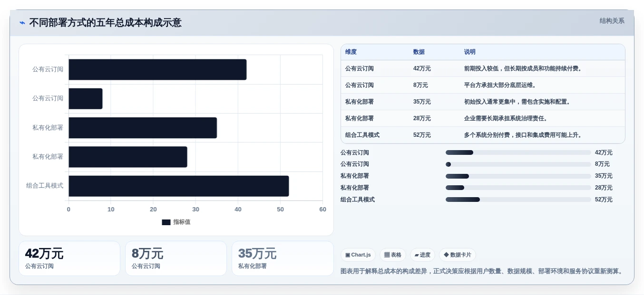This screenshot has width=644, height=295.
Task: Click the Chart.js chip
Action: [358, 255]
